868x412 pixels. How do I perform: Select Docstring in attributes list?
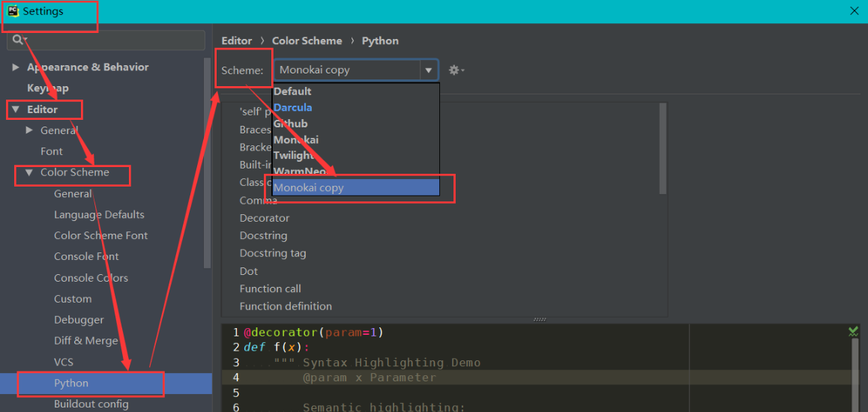click(264, 236)
